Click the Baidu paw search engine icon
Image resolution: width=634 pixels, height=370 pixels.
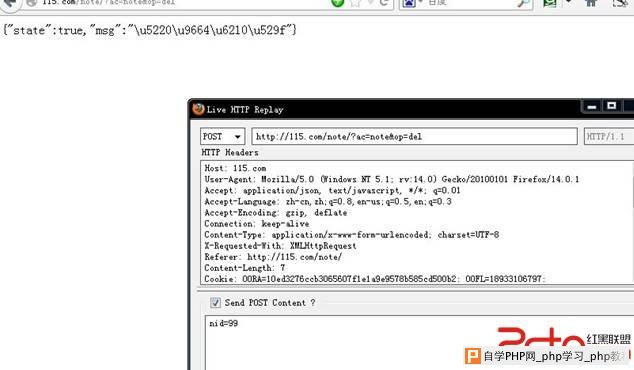click(x=409, y=2)
